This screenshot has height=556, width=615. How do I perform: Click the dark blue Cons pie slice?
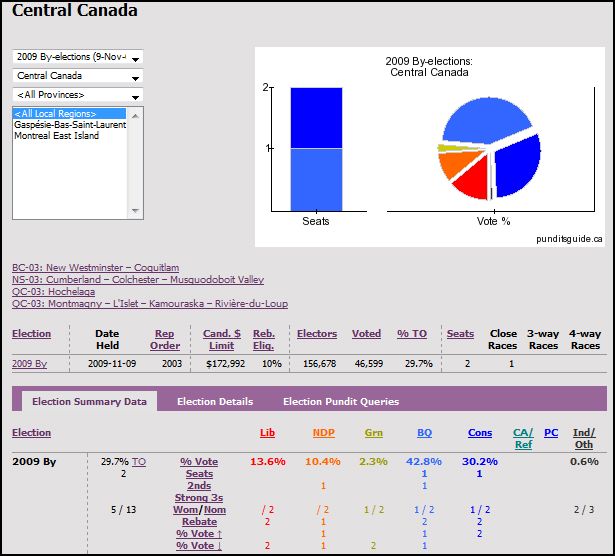pyautogui.click(x=518, y=165)
